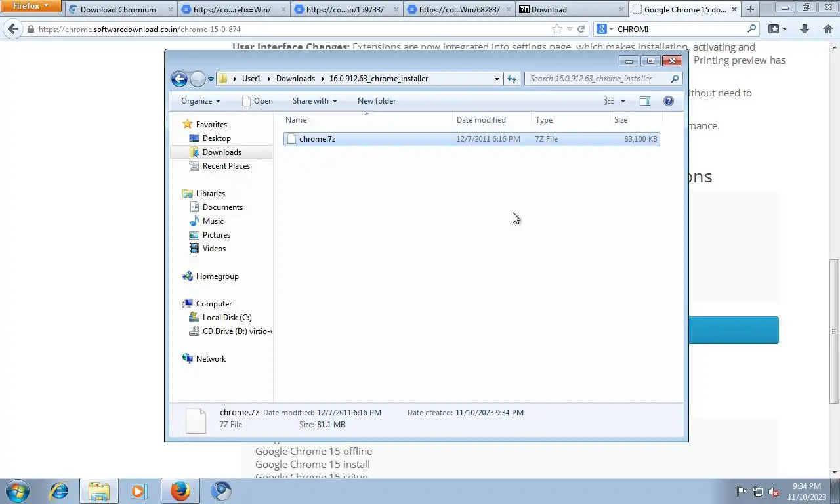Open the Pictures library
Screen dimensions: 840x504
pyautogui.click(x=216, y=235)
